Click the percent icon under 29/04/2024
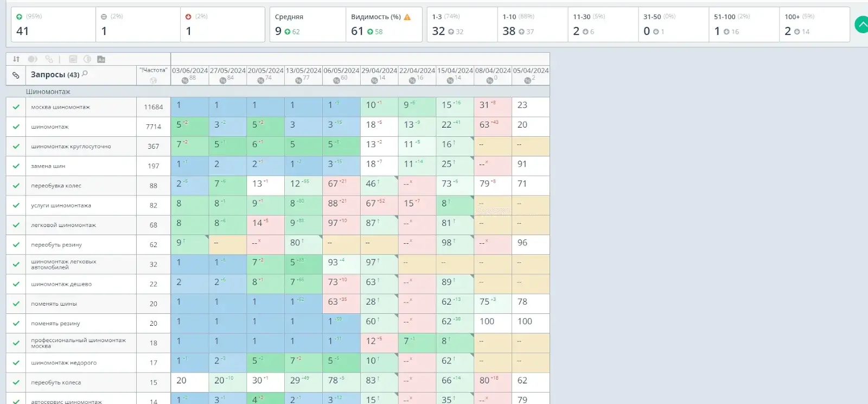 tap(374, 80)
